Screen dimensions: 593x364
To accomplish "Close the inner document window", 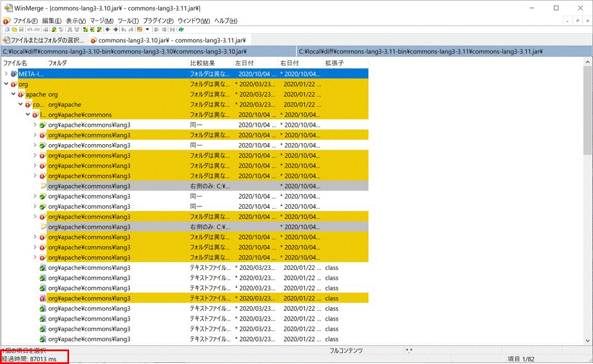I will pos(587,21).
